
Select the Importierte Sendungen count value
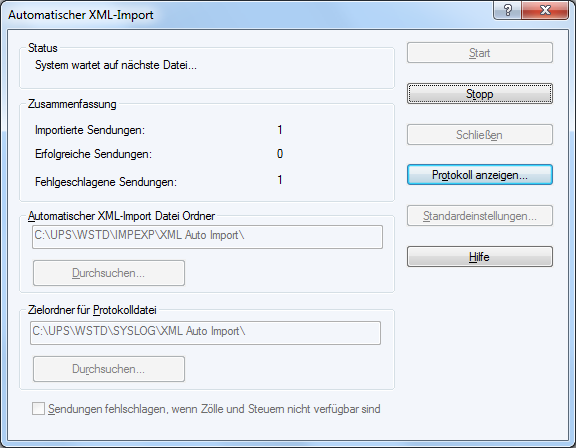point(280,130)
